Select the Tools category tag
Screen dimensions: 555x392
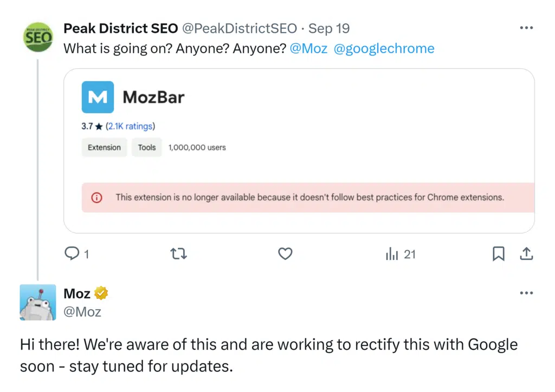pos(146,147)
